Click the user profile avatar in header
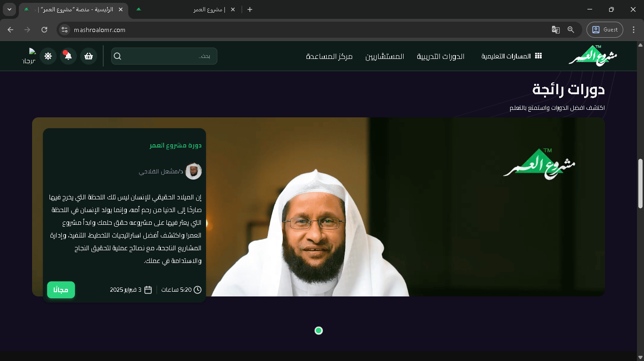 click(x=30, y=56)
